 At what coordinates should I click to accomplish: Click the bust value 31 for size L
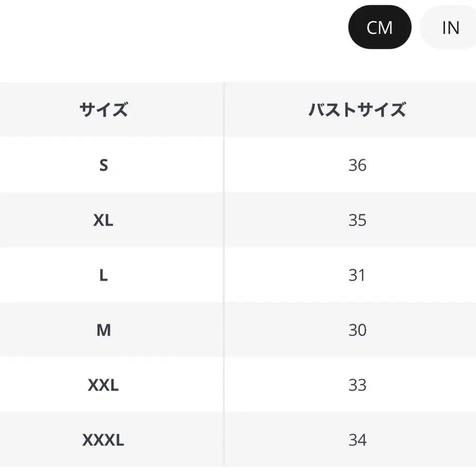pyautogui.click(x=357, y=275)
